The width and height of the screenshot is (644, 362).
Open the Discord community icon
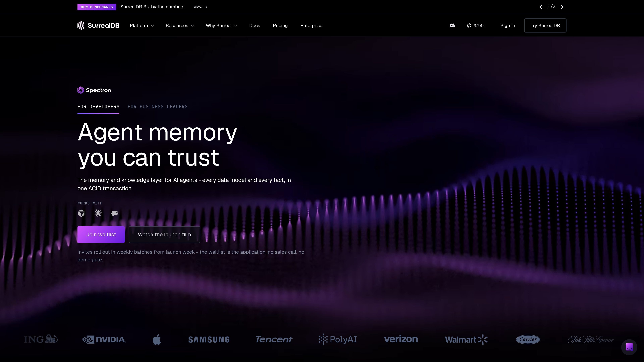pyautogui.click(x=452, y=25)
